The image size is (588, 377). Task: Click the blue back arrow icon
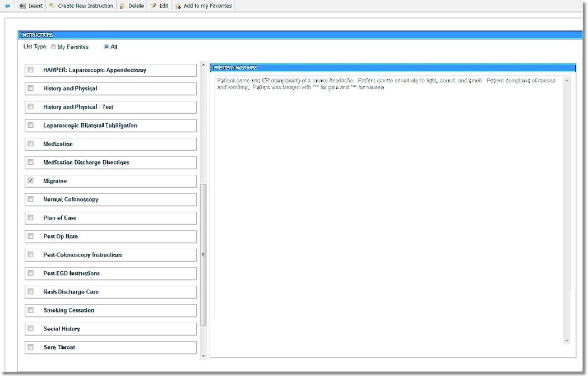tap(7, 6)
